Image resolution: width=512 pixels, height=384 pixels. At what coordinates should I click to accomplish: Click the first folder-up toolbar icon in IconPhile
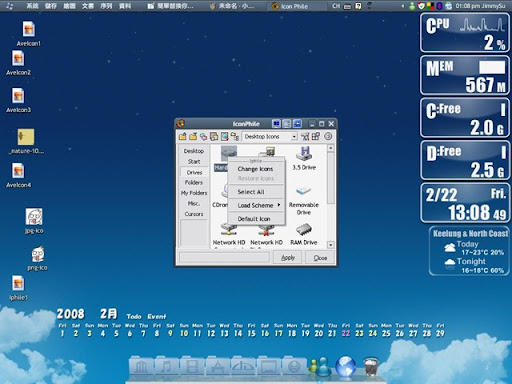[183, 136]
